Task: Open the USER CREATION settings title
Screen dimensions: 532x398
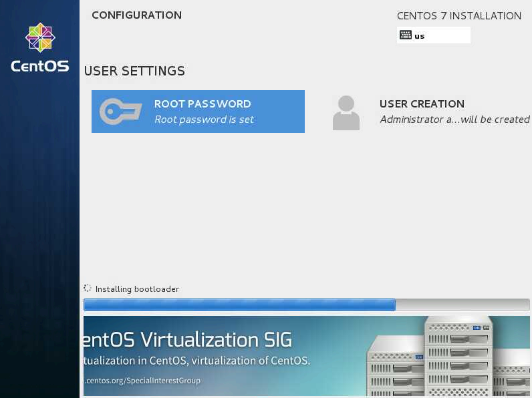Action: pyautogui.click(x=422, y=104)
